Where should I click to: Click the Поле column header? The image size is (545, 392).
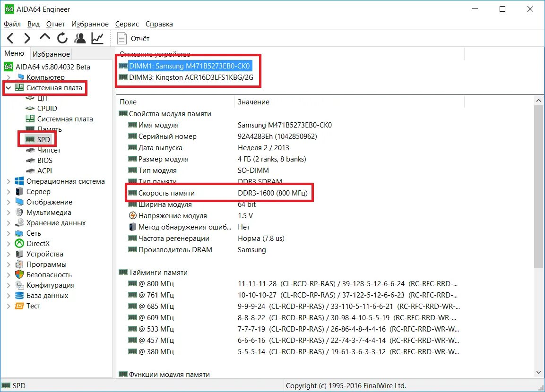[x=175, y=102]
